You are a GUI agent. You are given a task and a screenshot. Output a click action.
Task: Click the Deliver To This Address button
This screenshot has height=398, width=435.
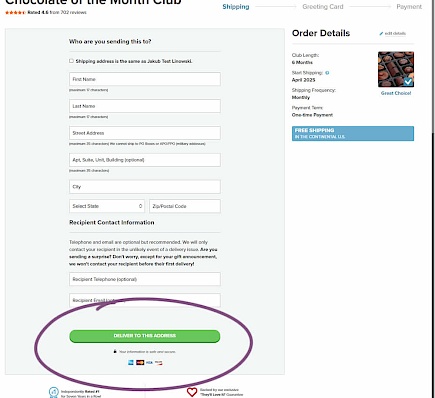coord(145,336)
